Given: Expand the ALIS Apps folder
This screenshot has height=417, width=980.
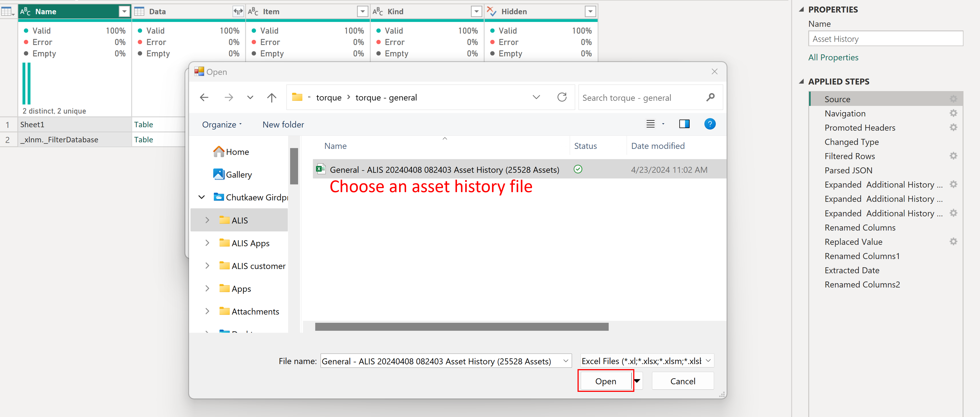Looking at the screenshot, I should pyautogui.click(x=207, y=243).
